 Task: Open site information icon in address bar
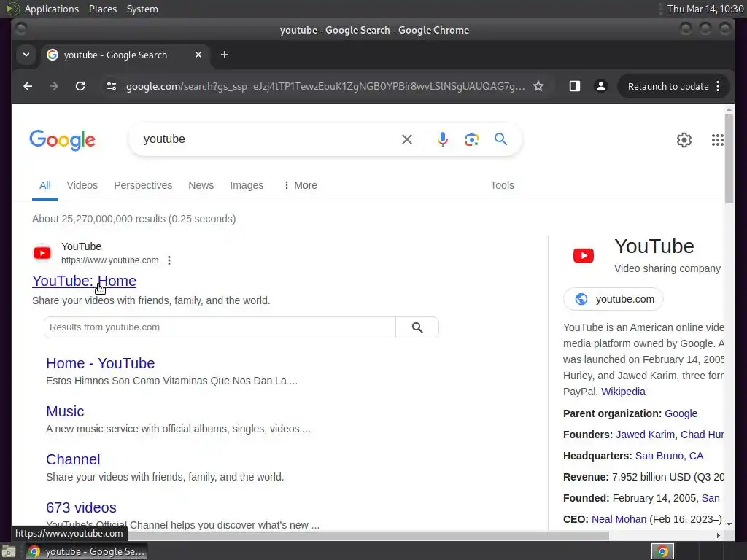(112, 86)
